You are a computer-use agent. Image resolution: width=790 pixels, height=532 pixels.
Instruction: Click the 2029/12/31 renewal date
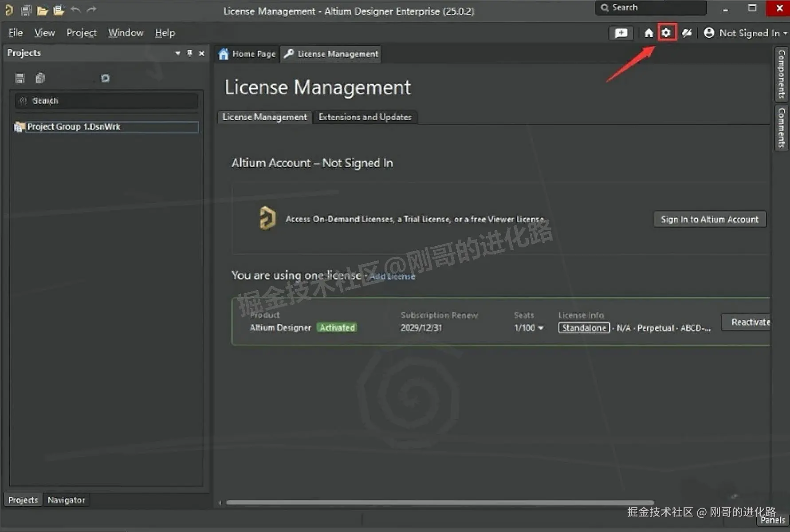click(x=421, y=328)
